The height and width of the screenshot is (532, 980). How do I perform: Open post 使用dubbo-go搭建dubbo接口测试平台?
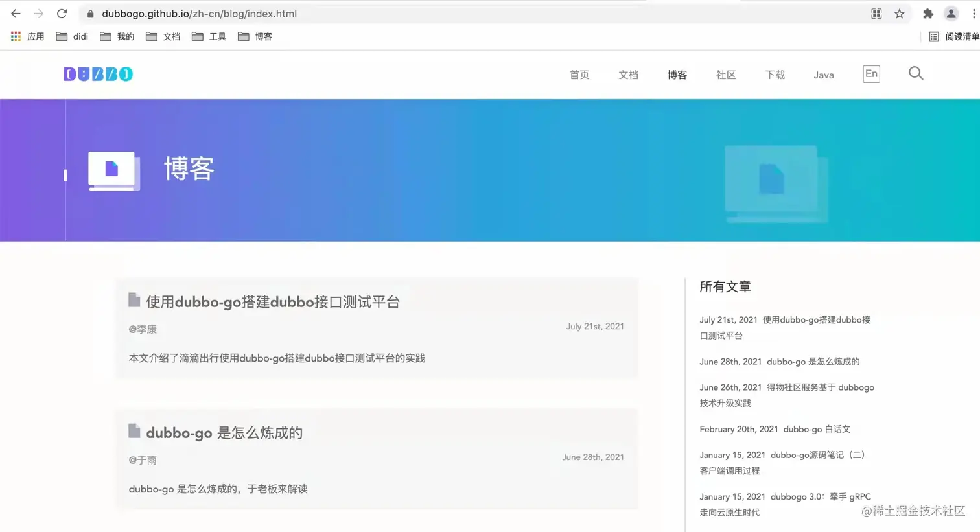pos(273,302)
